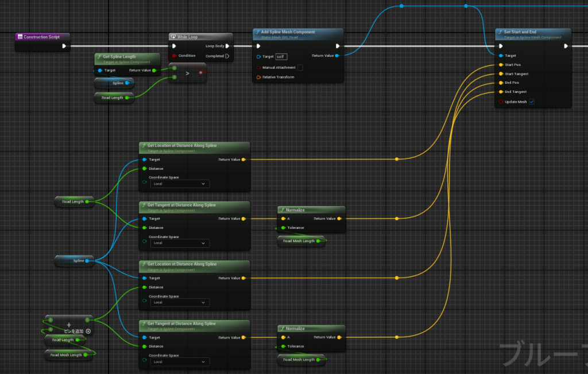Viewport: 588px width, 374px height.
Task: Click the Get Spline Length function icon
Action: 99,57
